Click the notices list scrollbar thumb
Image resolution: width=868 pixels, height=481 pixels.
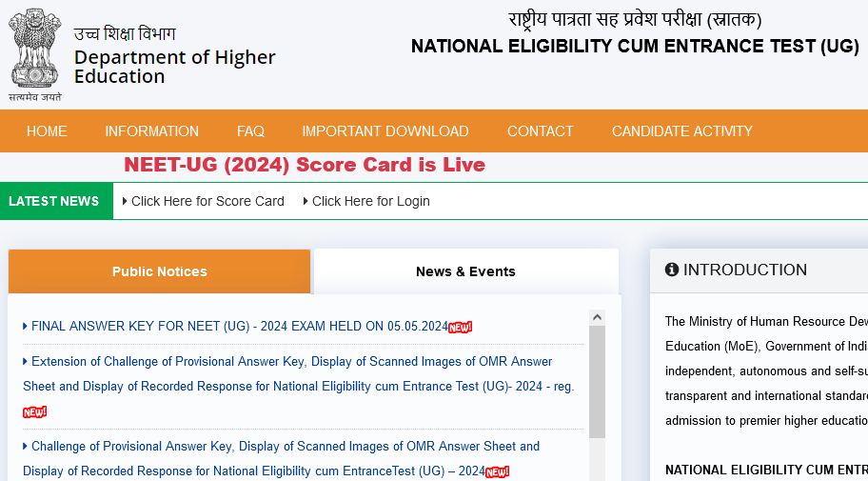597,382
